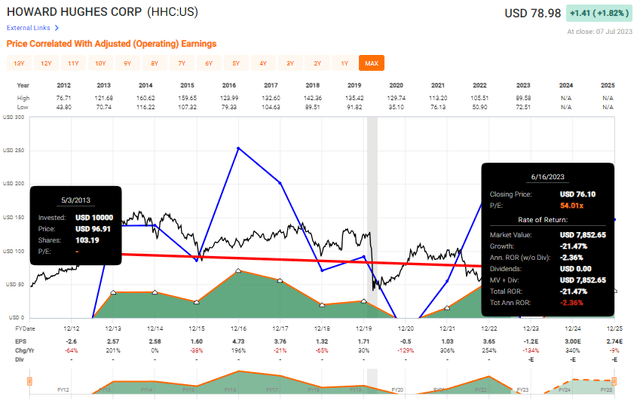640x403 pixels.
Task: Click the 12/16 earnings triangle marker
Action: pos(238,270)
